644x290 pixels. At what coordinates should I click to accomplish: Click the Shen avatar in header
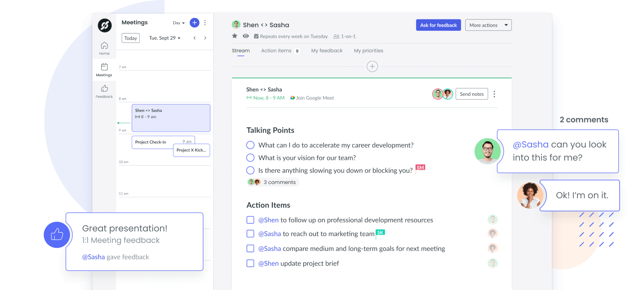pyautogui.click(x=236, y=25)
